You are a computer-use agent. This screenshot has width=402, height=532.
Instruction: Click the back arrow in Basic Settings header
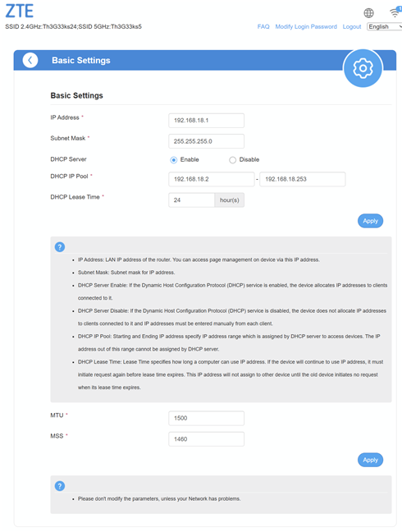pos(30,61)
